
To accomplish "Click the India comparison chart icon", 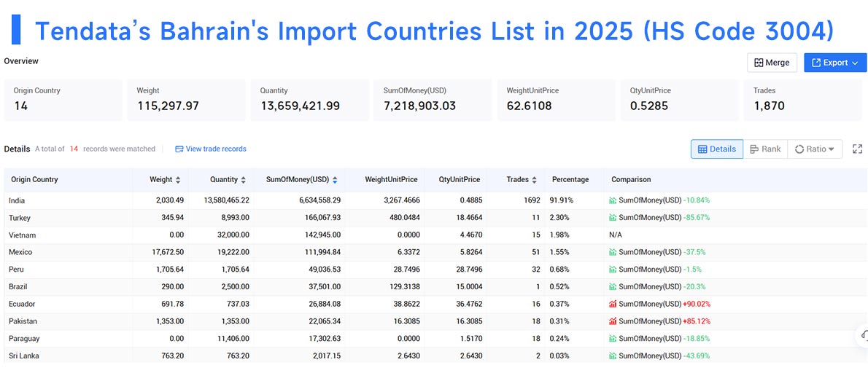I will (x=613, y=200).
